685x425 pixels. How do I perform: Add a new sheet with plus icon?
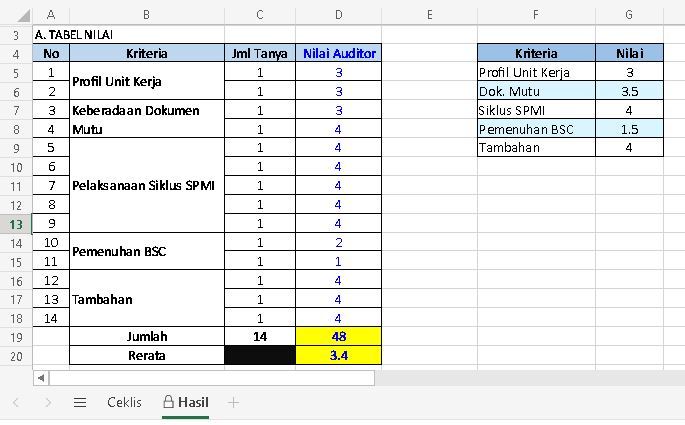pyautogui.click(x=234, y=402)
